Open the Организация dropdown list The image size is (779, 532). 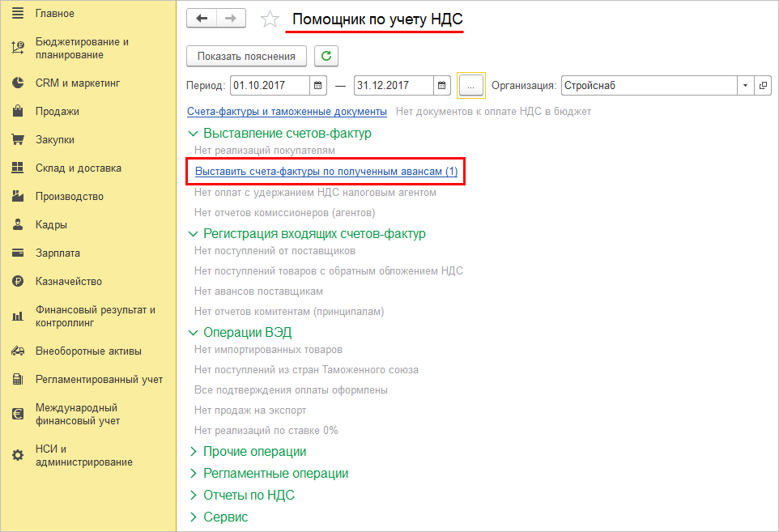point(745,85)
